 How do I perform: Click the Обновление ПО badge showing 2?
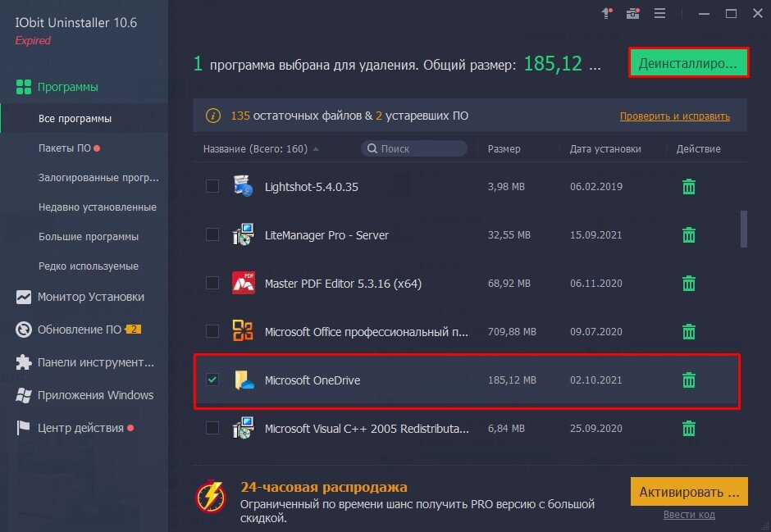(133, 330)
